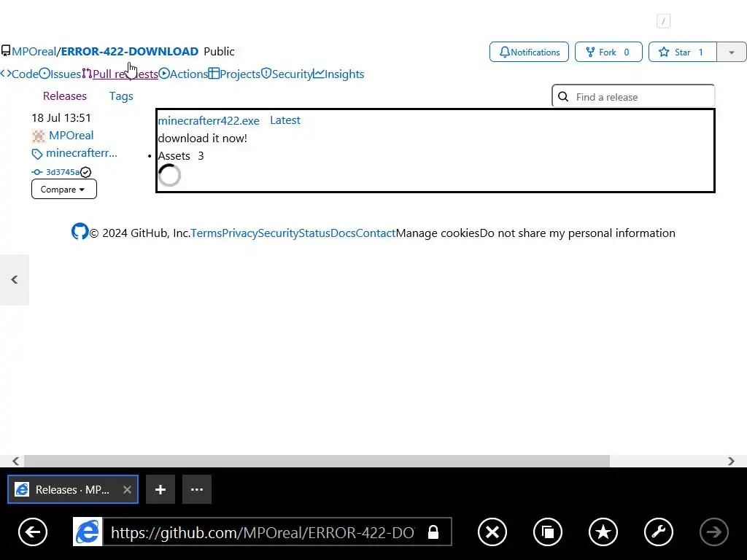
Task: Open the Compare dropdown
Action: (64, 189)
